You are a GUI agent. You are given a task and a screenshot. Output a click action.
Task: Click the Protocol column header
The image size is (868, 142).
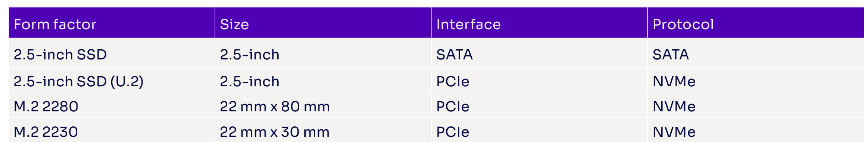coord(756,22)
